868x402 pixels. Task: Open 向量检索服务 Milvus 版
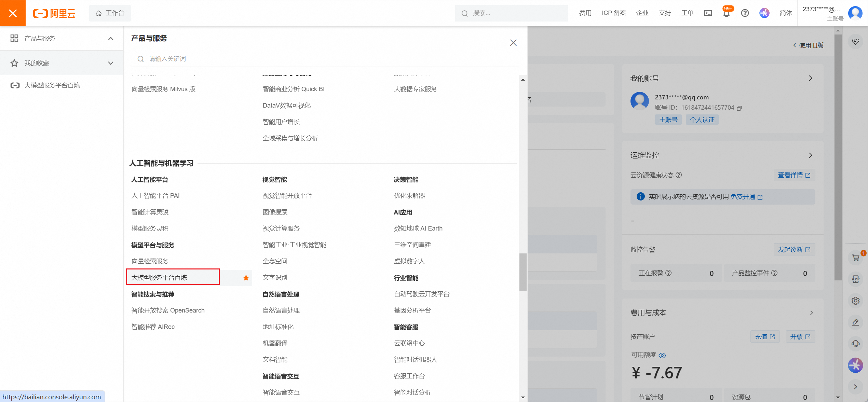coord(164,89)
